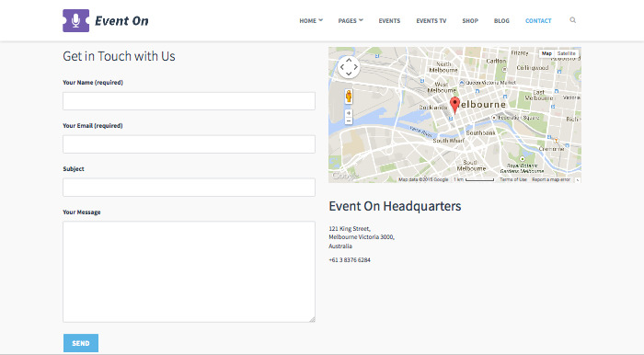Switch map to Map view
This screenshot has width=644, height=355.
click(546, 53)
